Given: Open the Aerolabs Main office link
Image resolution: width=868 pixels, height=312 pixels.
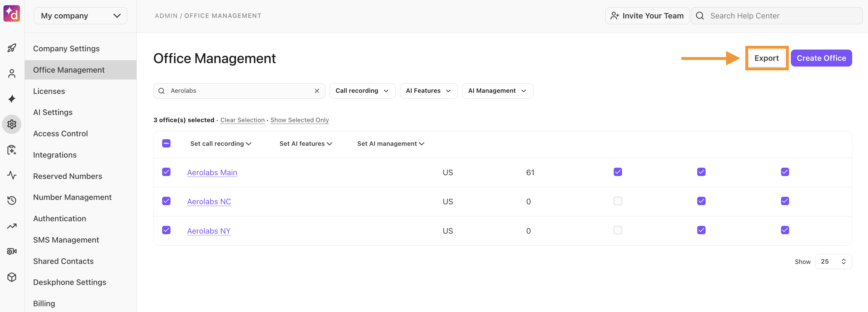Looking at the screenshot, I should (212, 173).
